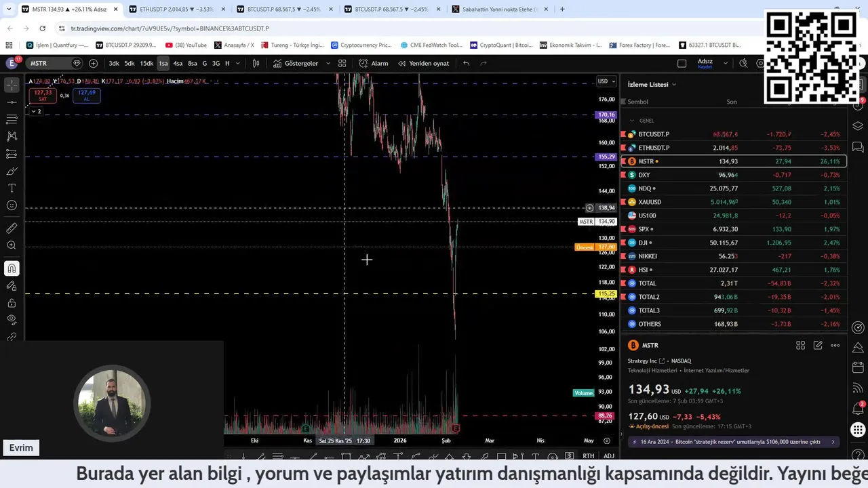Screen dimensions: 868x488
Task: Click the browser address bar URL
Action: 170,28
